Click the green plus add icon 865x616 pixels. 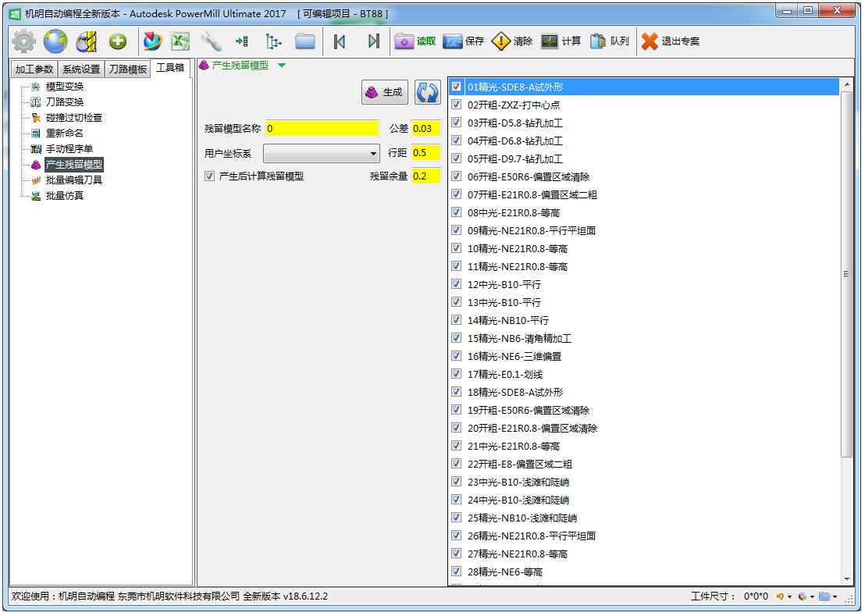(x=118, y=41)
